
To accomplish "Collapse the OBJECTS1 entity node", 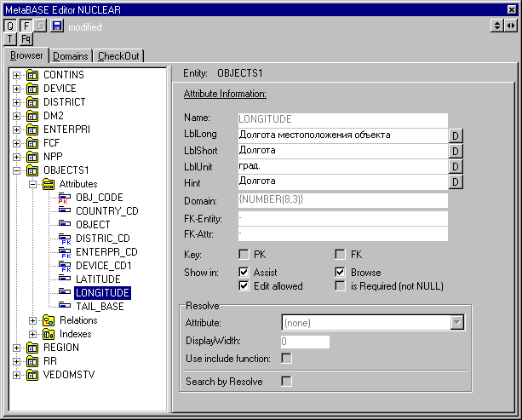I will coord(16,170).
